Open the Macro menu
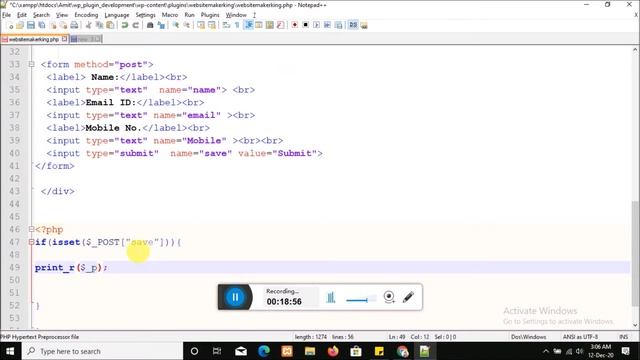Image resolution: width=640 pixels, height=360 pixels. 170,15
